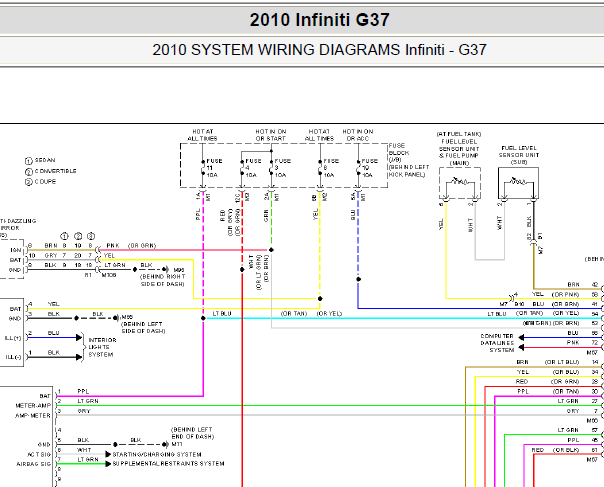Click the M11 ground connector label

click(x=177, y=445)
